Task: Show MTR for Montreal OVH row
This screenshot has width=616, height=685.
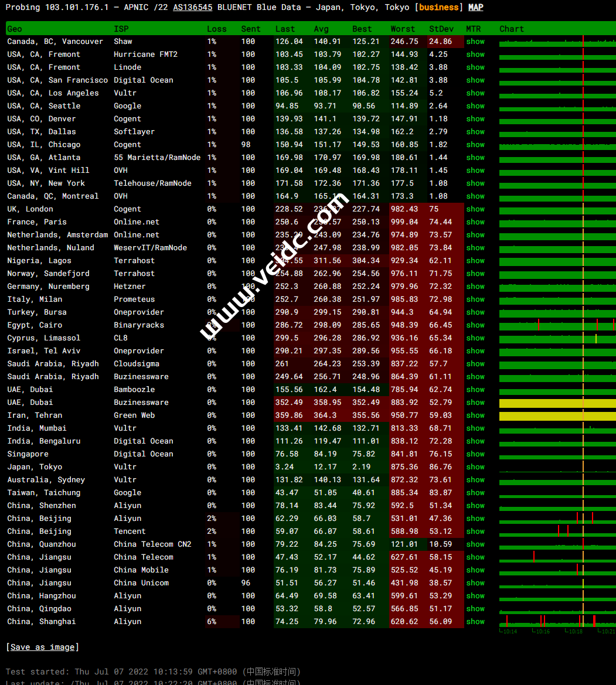Action: [x=475, y=196]
